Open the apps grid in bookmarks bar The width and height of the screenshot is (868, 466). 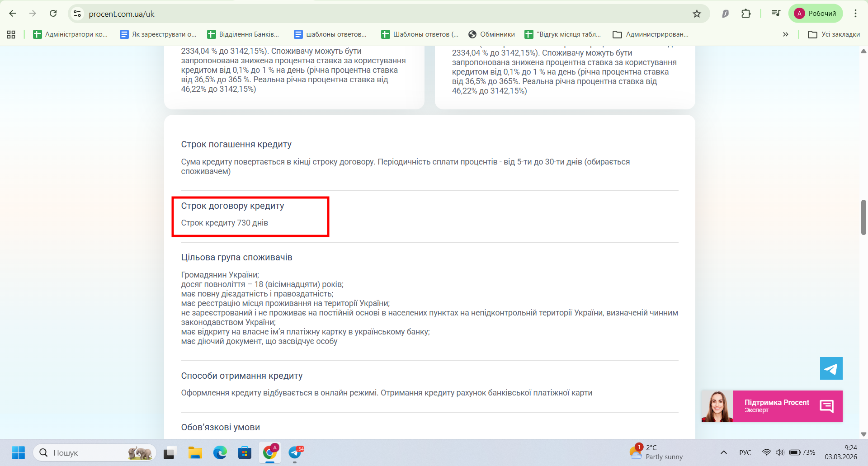click(x=11, y=34)
